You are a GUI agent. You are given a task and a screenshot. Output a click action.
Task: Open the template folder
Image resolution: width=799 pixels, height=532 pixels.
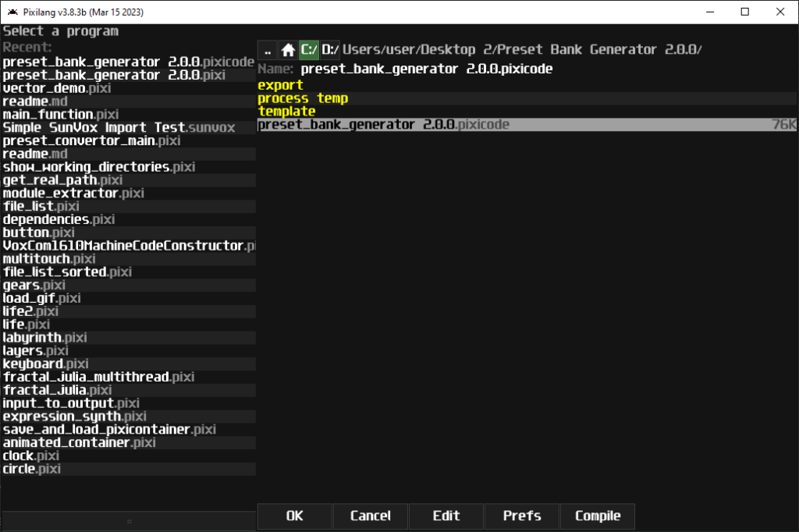click(286, 112)
